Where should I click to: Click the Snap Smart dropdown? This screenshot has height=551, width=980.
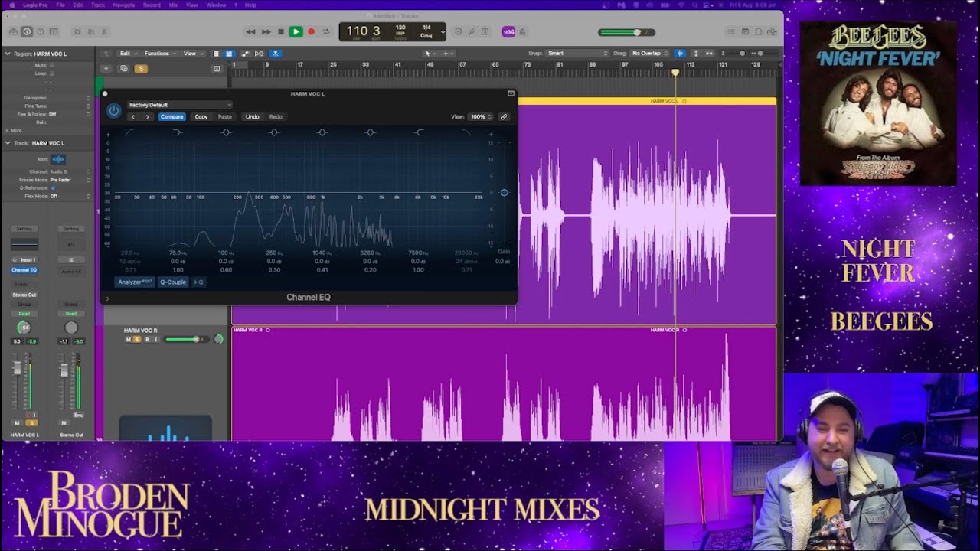point(577,54)
